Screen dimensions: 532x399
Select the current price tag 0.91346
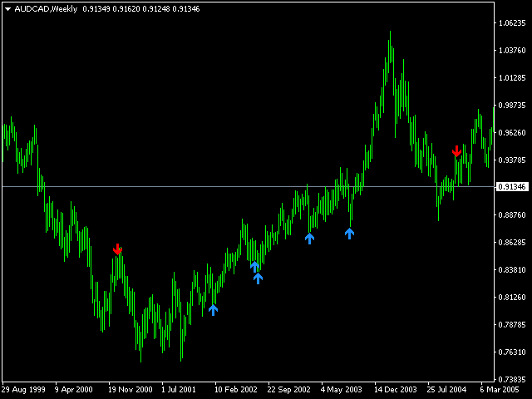pos(512,186)
